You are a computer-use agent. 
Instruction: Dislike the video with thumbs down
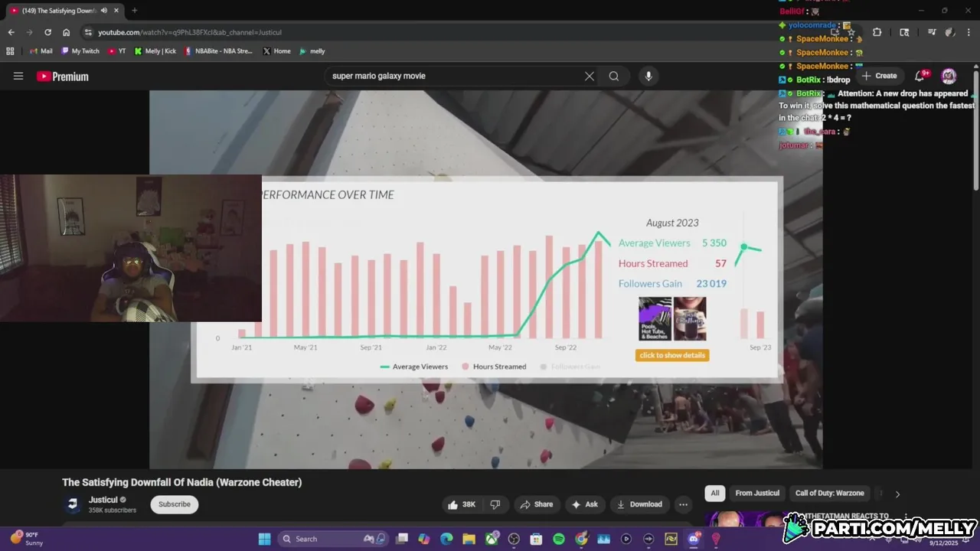[x=495, y=504]
